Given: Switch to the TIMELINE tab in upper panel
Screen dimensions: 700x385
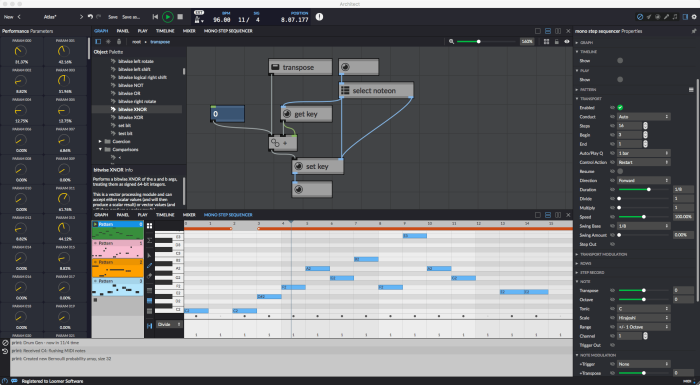Looking at the screenshot, I should (165, 31).
